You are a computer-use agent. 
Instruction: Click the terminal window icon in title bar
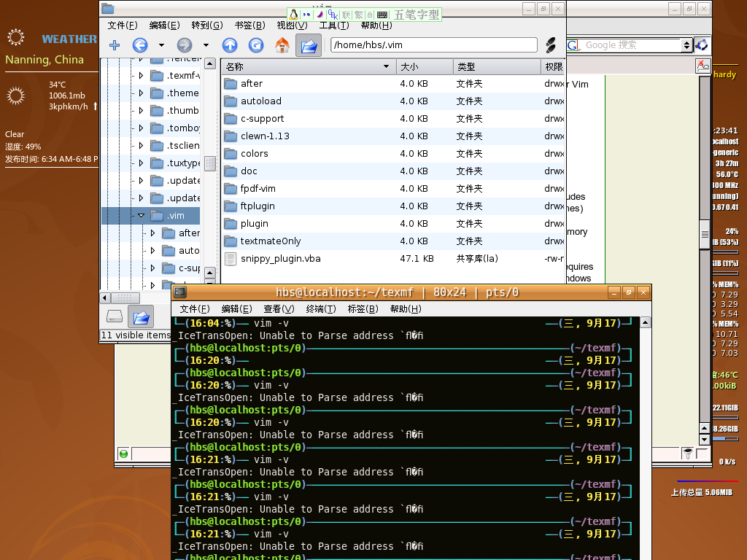point(180,292)
